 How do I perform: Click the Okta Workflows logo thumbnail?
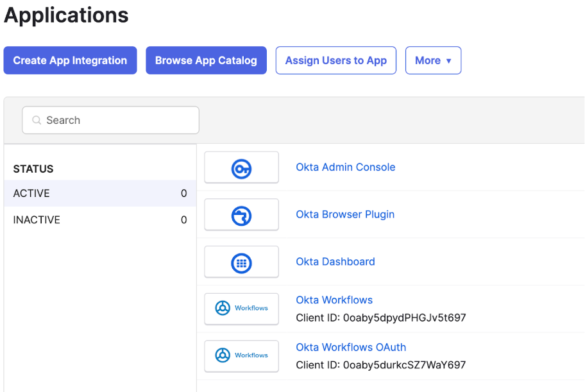241,309
